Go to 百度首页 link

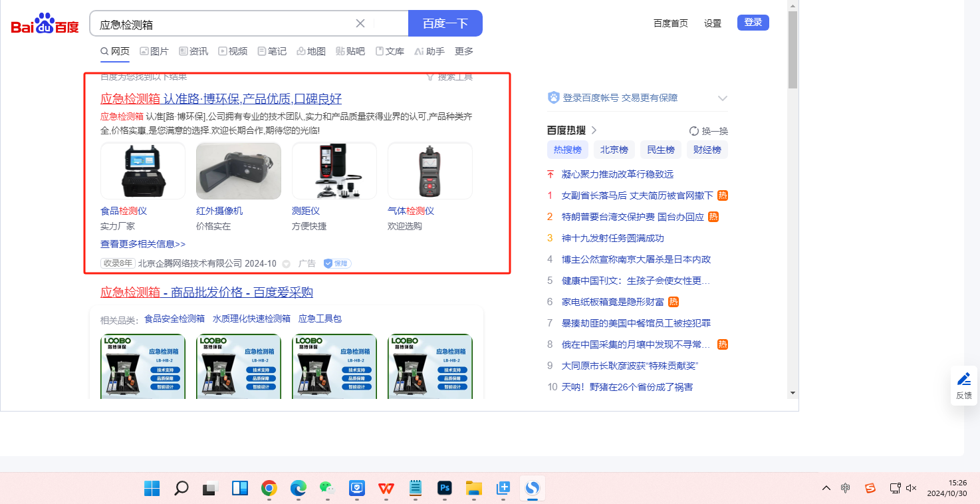[x=671, y=23]
